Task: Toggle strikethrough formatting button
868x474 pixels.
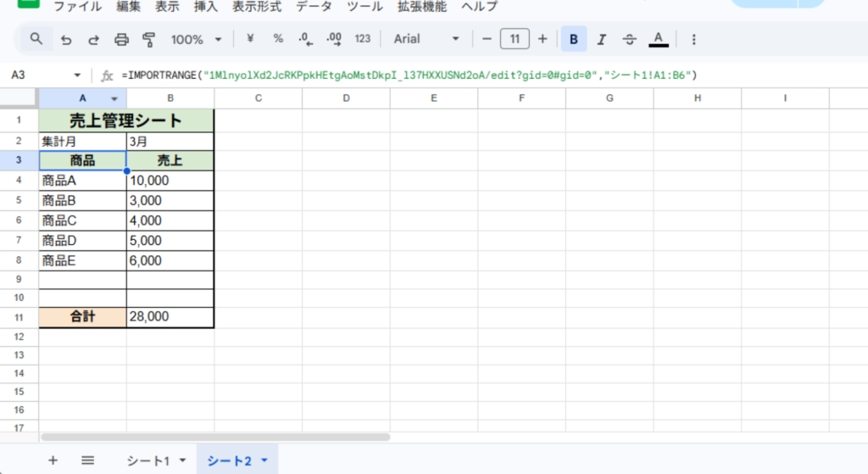Action: click(x=630, y=39)
